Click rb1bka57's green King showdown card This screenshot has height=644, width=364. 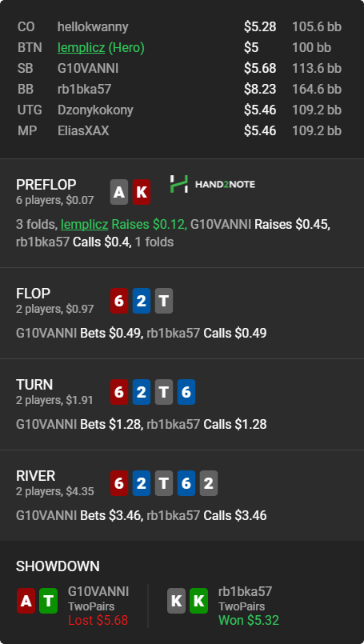tap(199, 601)
